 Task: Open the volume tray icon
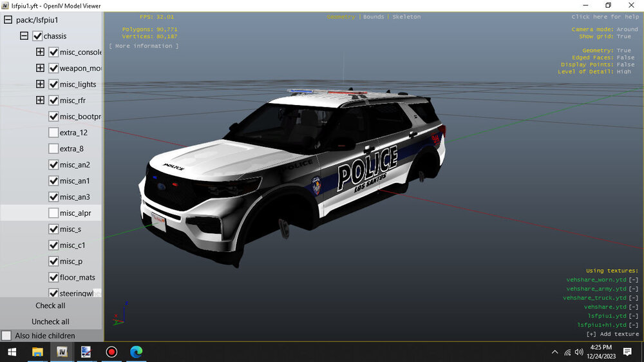579,352
